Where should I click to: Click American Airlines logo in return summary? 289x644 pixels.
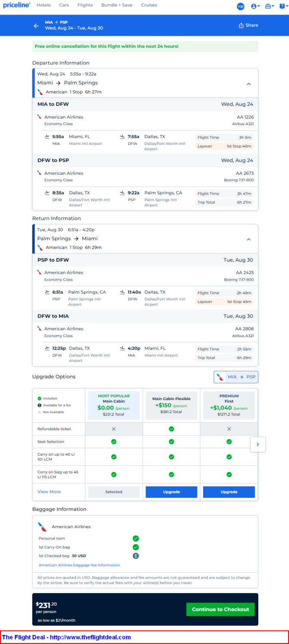(x=40, y=247)
